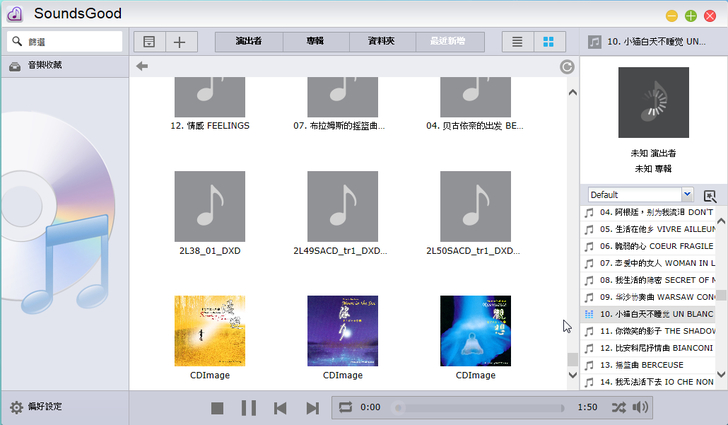This screenshot has height=425, width=728.
Task: Open the yellow CDImage album cover
Action: pyautogui.click(x=210, y=331)
